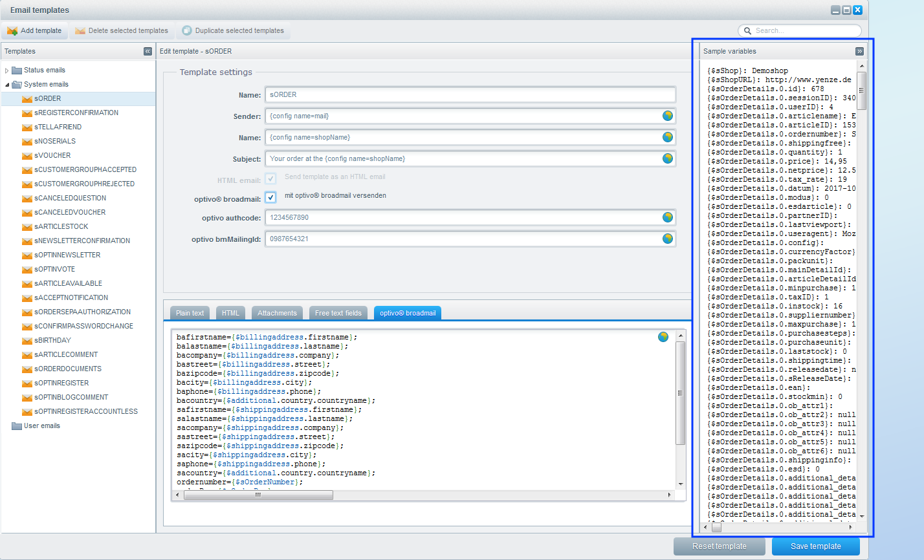Expand the Status emails folder
This screenshot has width=924, height=560.
coord(7,70)
